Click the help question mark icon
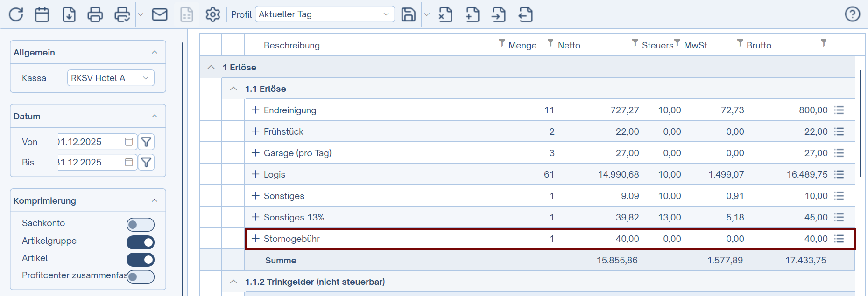 (852, 14)
